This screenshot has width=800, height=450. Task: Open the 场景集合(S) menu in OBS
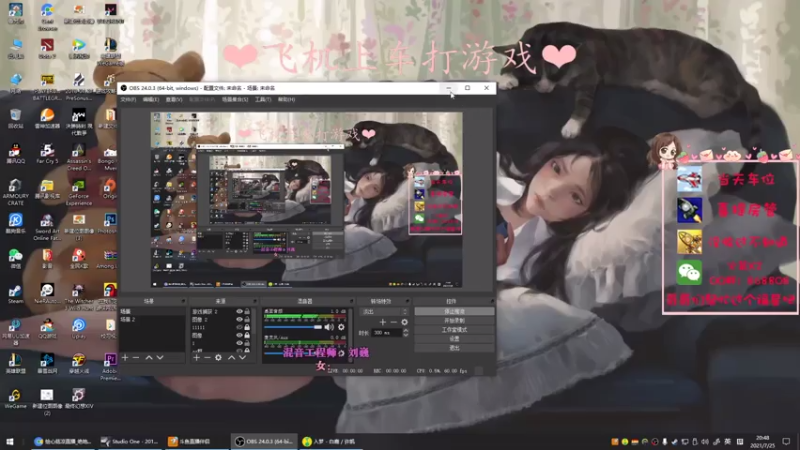point(235,99)
